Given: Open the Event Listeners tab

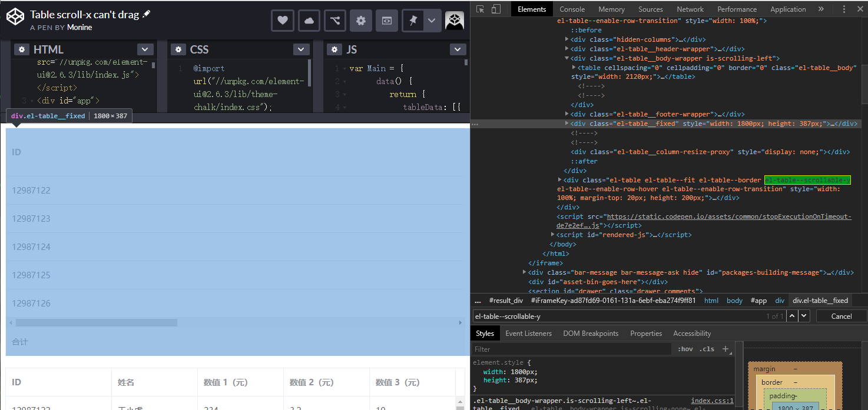Looking at the screenshot, I should coord(528,333).
